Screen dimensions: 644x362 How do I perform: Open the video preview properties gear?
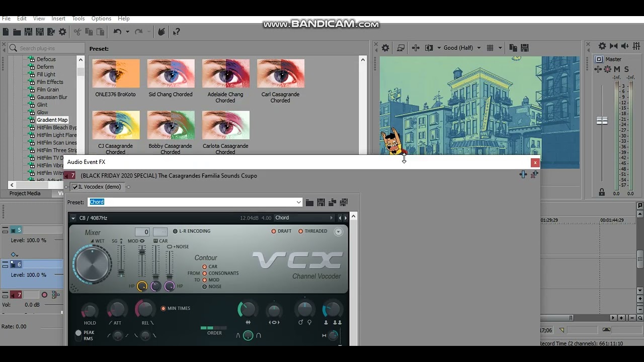click(385, 48)
